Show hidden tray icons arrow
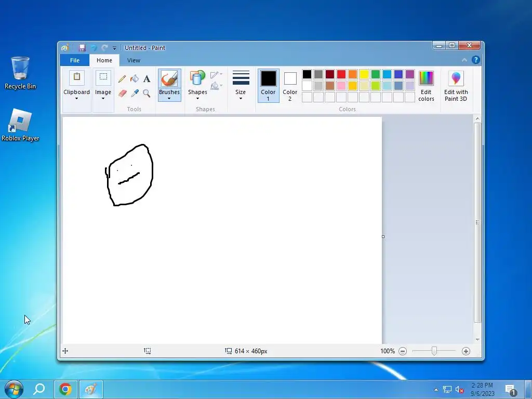This screenshot has width=532, height=399. click(436, 390)
